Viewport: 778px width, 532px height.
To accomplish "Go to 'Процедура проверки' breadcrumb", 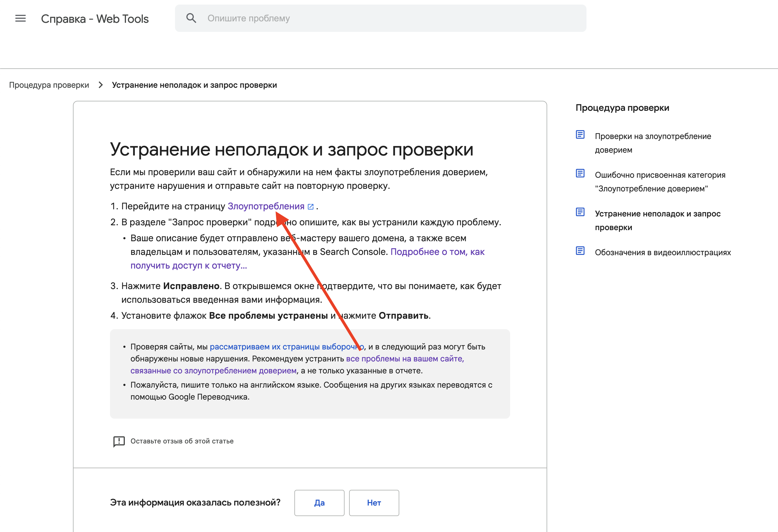I will pos(49,85).
